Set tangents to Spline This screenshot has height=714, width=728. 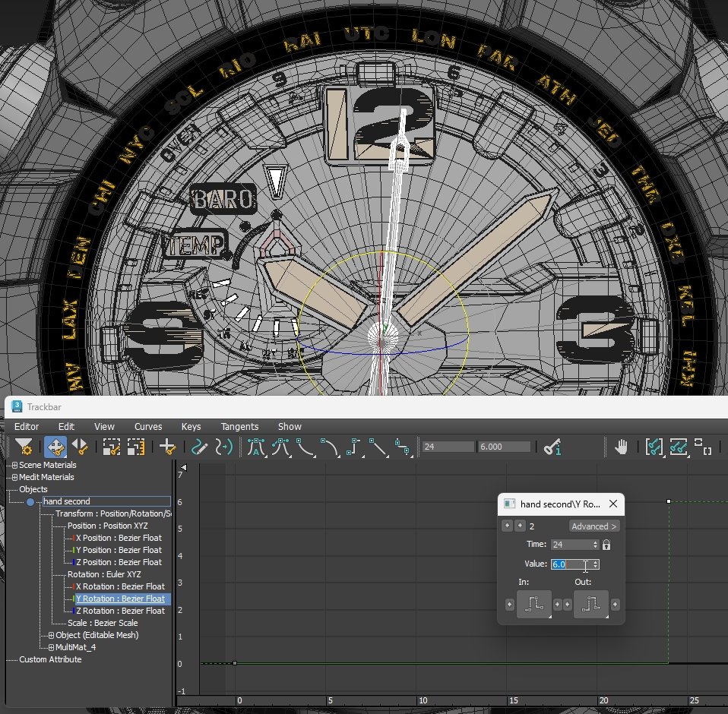click(x=280, y=447)
